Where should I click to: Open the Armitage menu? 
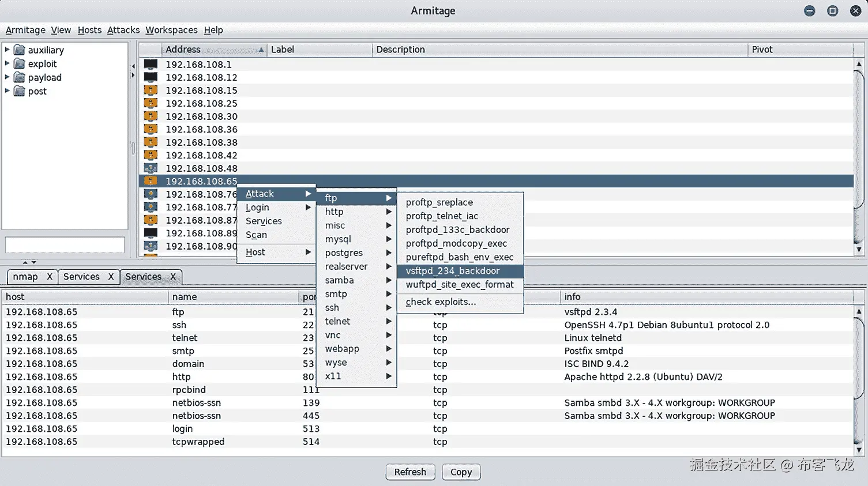coord(25,30)
